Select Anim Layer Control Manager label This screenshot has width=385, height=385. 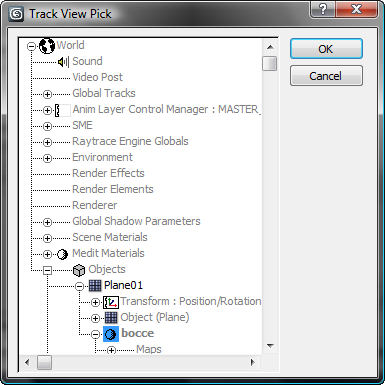(x=166, y=109)
